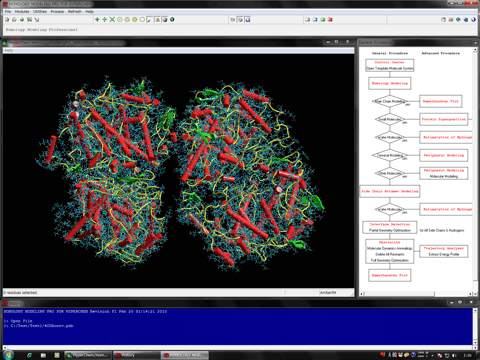Click the Protein Superposition box
This screenshot has width=480, height=360.
444,119
